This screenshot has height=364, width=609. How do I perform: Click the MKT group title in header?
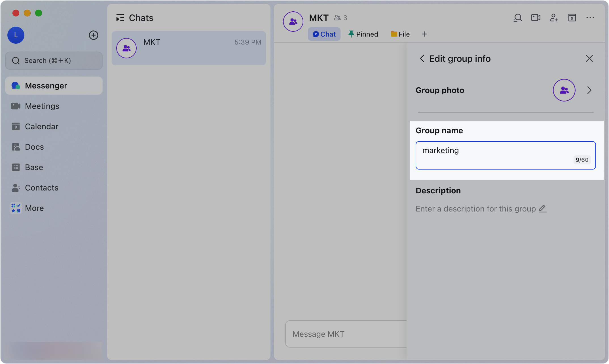tap(319, 18)
